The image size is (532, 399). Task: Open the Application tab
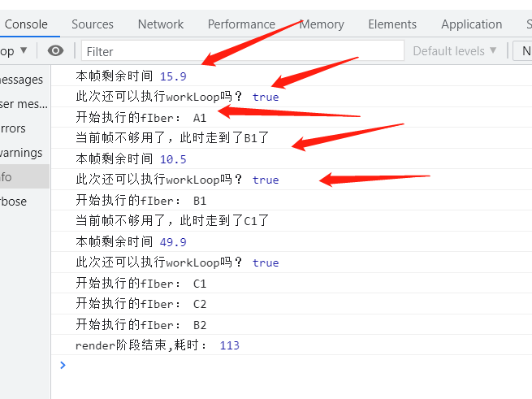tap(471, 24)
